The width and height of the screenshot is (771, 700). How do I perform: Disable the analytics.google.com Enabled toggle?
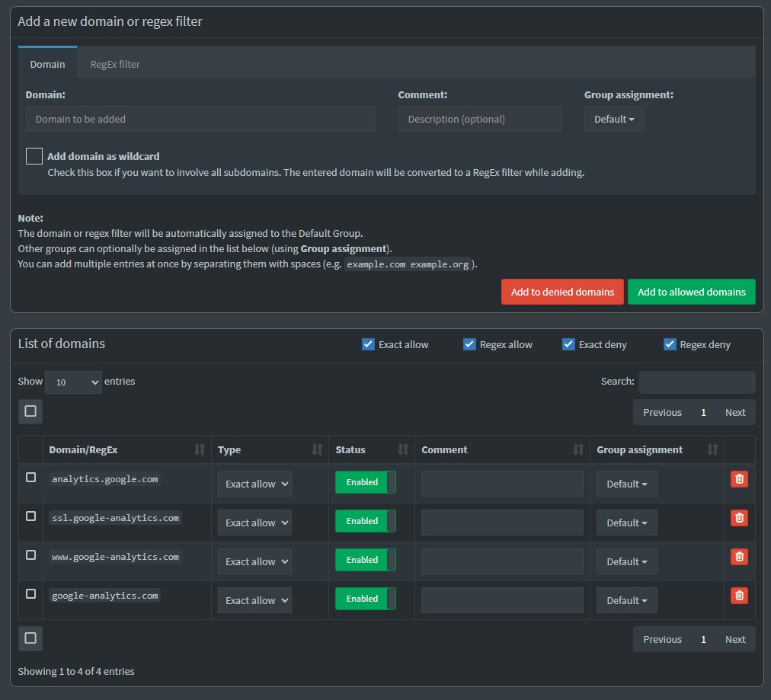click(x=366, y=482)
